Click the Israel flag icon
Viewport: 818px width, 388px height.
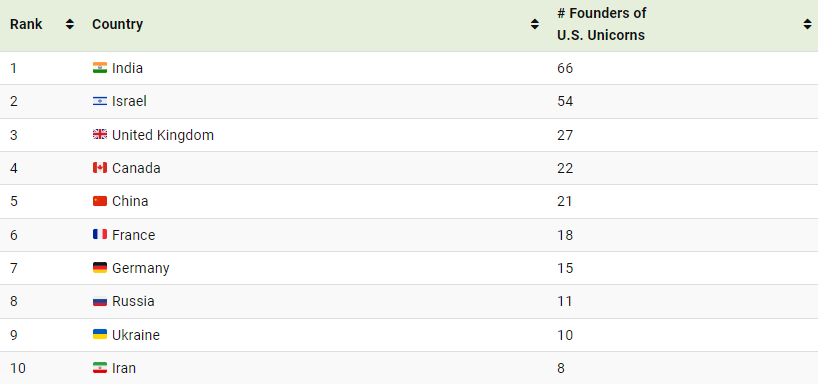pos(100,101)
